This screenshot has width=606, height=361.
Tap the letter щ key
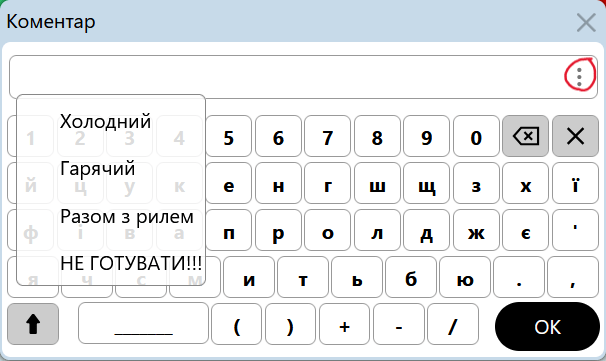426,183
